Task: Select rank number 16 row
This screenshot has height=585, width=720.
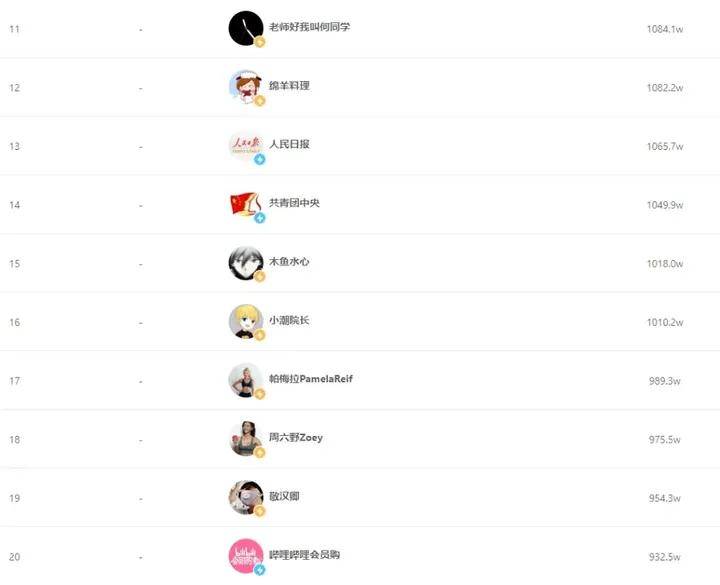Action: [x=360, y=322]
